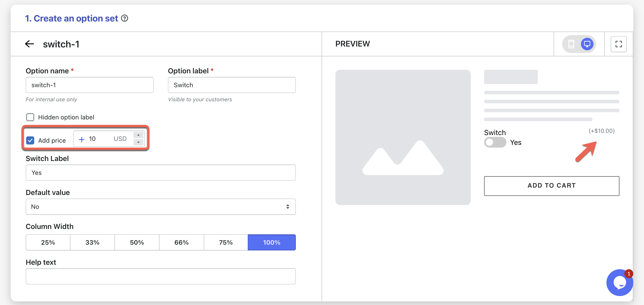Image resolution: width=644 pixels, height=305 pixels.
Task: Set column width to 50%
Action: (x=137, y=242)
